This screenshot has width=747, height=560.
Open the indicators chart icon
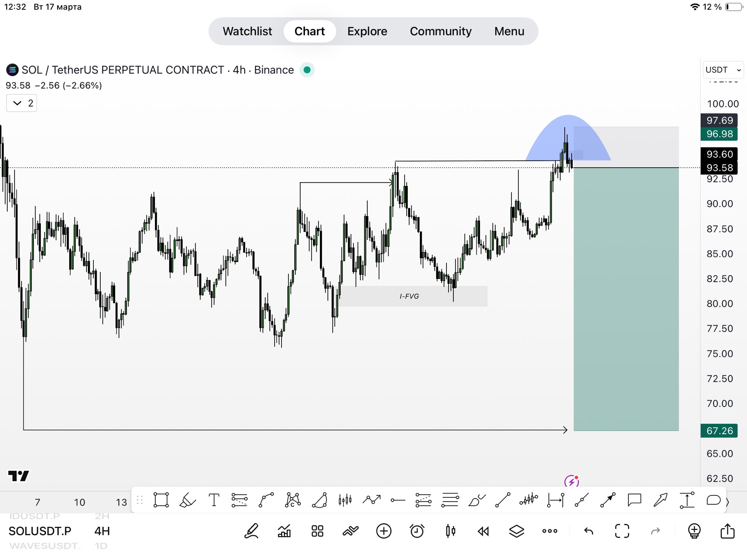(x=284, y=531)
